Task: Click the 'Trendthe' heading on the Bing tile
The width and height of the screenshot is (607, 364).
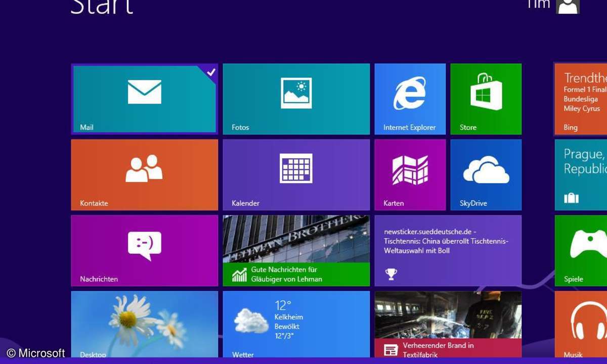Action: coord(585,78)
